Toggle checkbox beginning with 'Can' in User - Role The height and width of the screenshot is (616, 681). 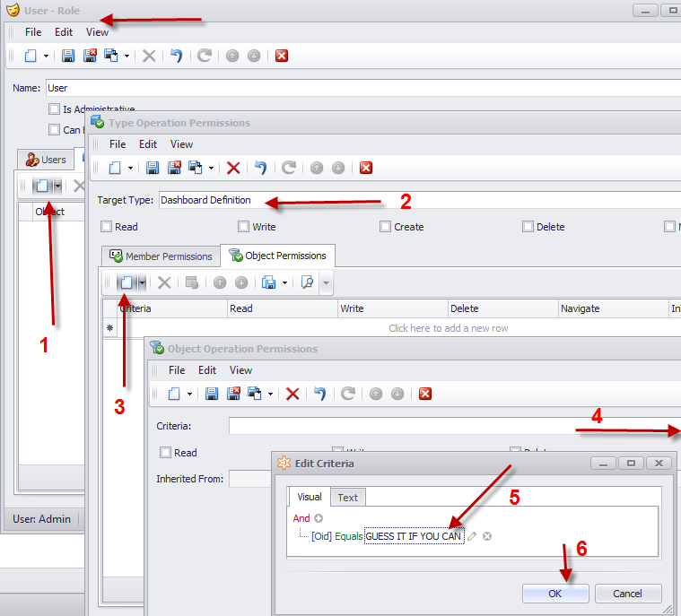pyautogui.click(x=55, y=129)
